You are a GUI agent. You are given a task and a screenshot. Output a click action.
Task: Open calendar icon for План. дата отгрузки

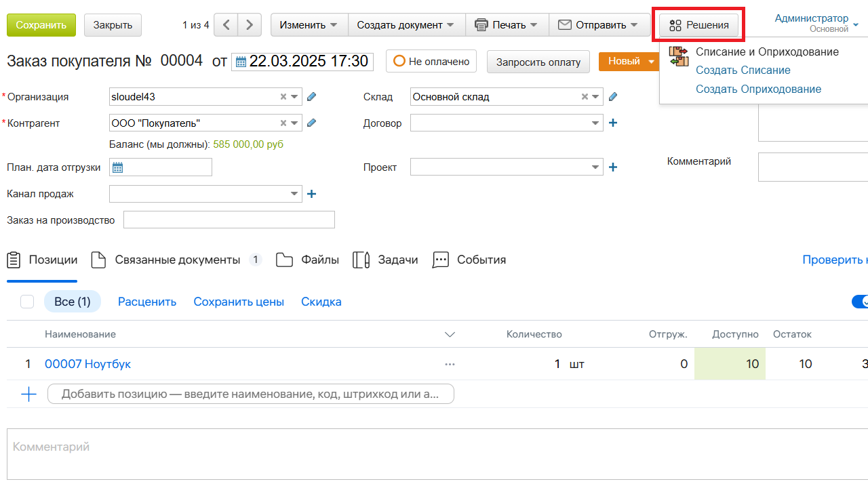(x=117, y=167)
